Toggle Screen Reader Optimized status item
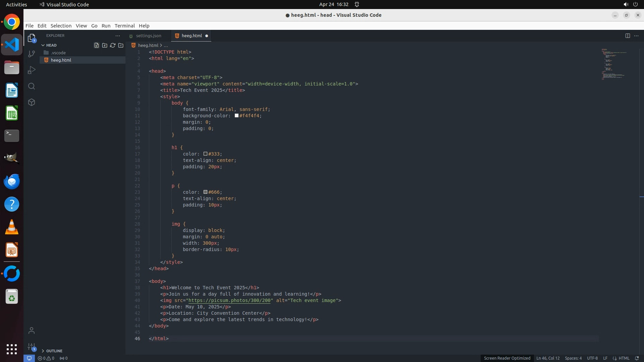Image resolution: width=644 pixels, height=362 pixels. pyautogui.click(x=507, y=358)
